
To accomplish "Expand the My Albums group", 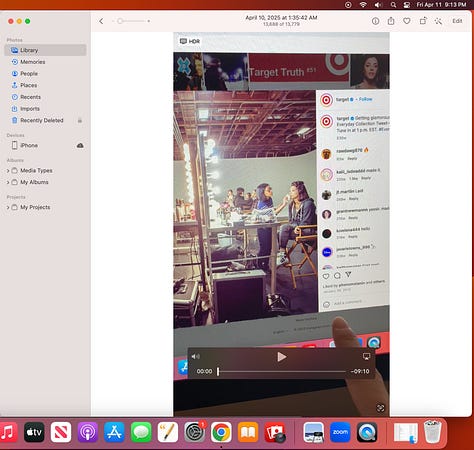I will (8, 182).
